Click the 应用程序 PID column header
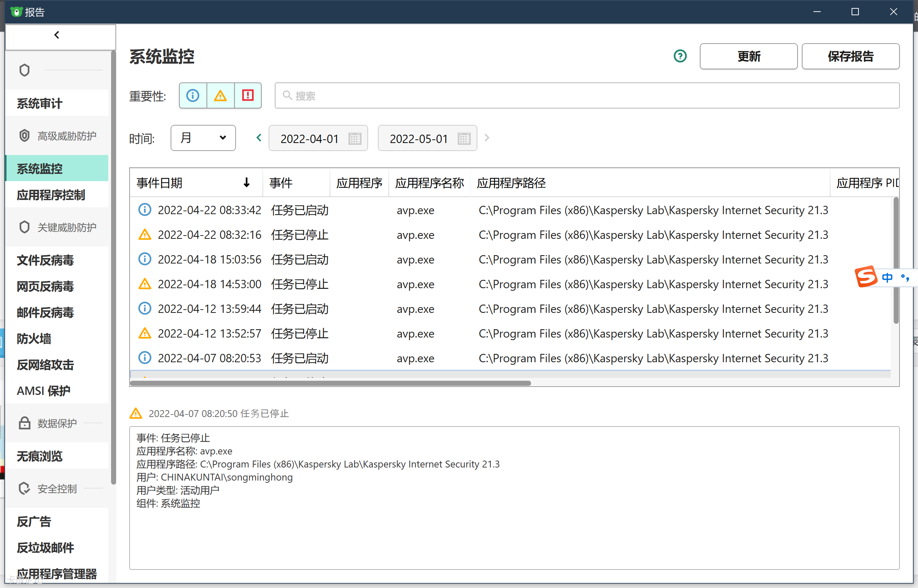The width and height of the screenshot is (918, 588). coord(865,183)
